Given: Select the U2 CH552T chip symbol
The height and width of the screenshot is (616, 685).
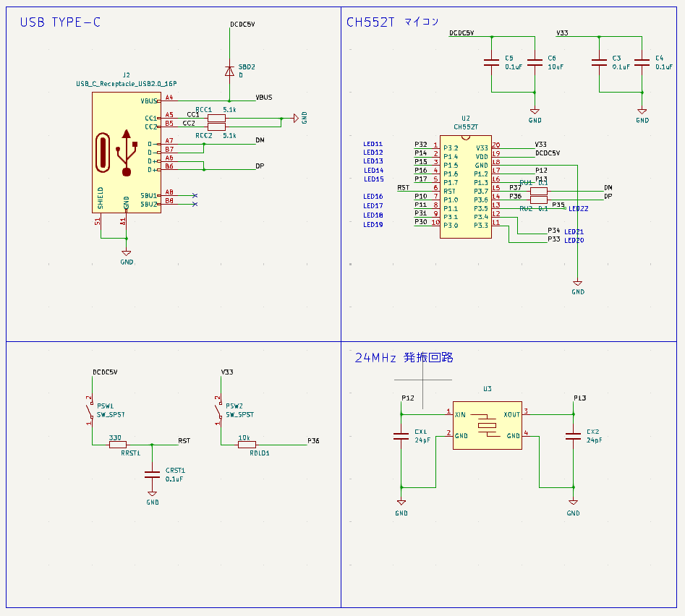Looking at the screenshot, I should pyautogui.click(x=466, y=187).
